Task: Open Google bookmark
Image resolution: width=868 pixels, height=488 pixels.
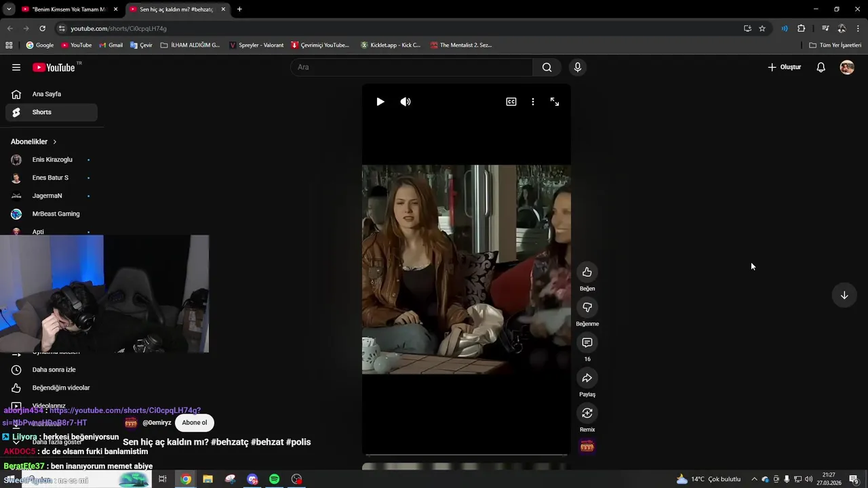Action: point(40,45)
